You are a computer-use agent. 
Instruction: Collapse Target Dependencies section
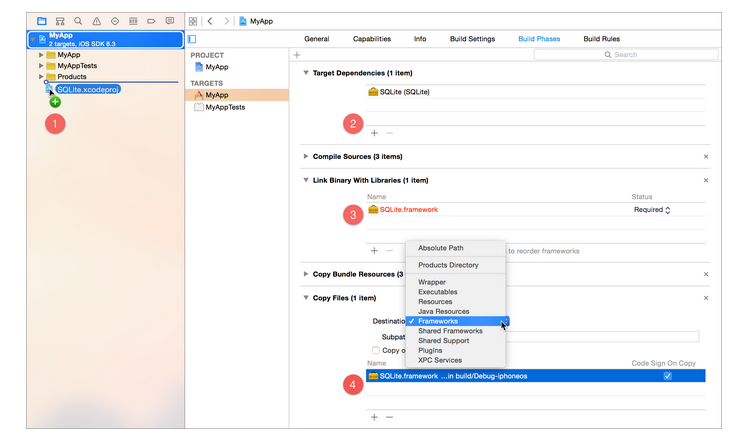click(x=306, y=73)
